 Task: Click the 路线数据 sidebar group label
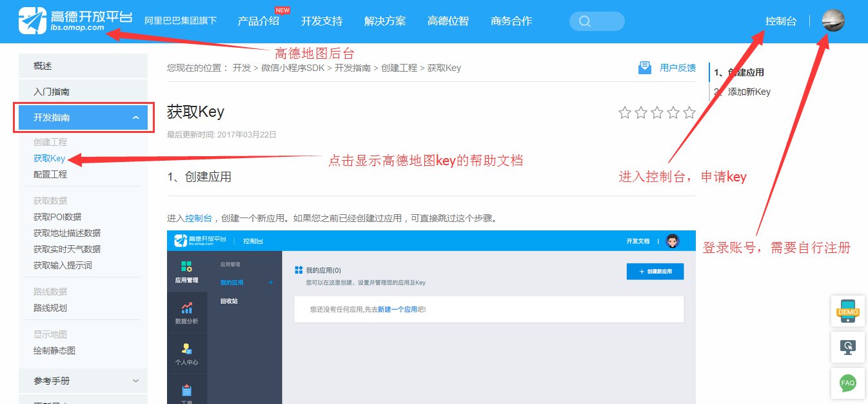click(50, 292)
